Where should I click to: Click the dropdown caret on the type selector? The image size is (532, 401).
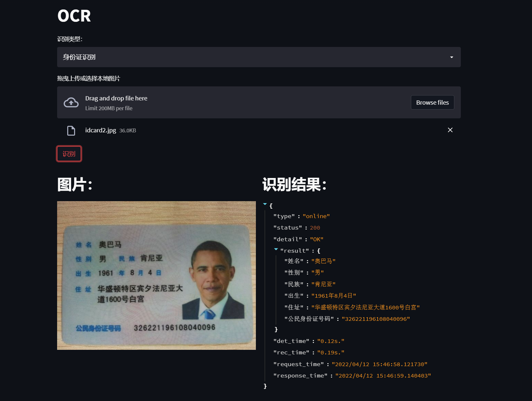click(452, 57)
